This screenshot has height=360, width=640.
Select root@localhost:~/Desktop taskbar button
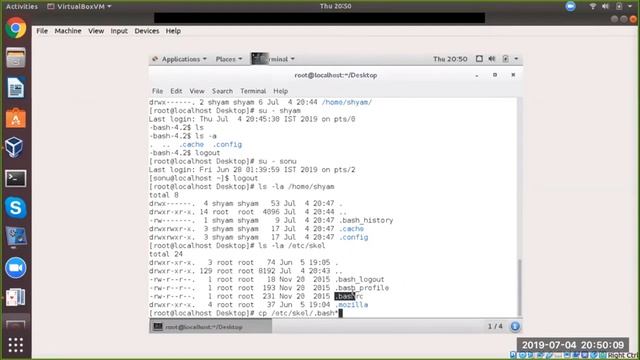[x=210, y=327]
